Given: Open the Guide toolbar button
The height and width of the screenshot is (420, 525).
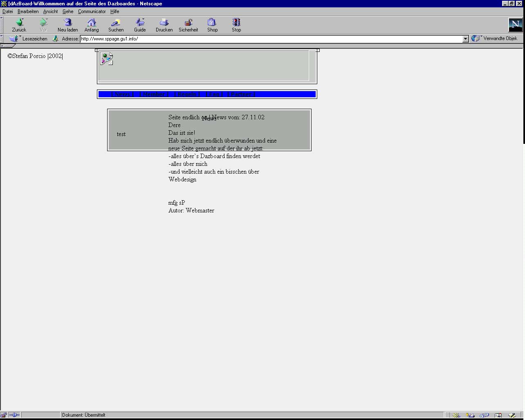Looking at the screenshot, I should 140,25.
